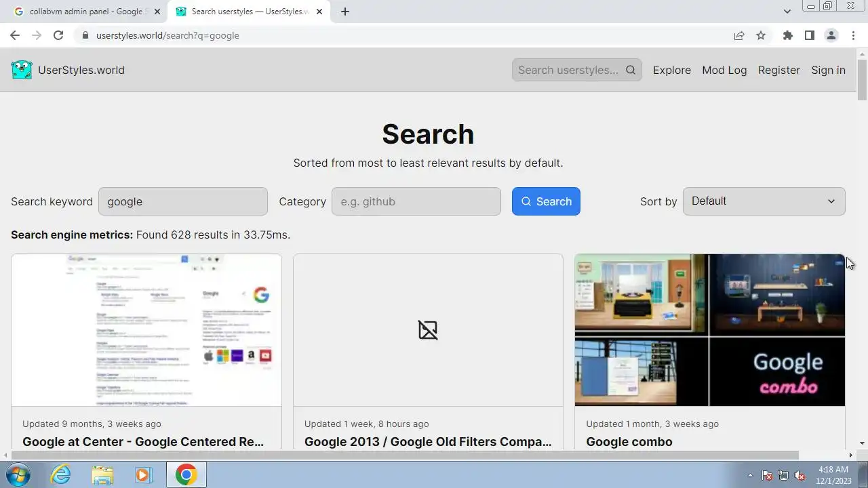Open Explore in the site header
The width and height of the screenshot is (868, 488).
[672, 70]
